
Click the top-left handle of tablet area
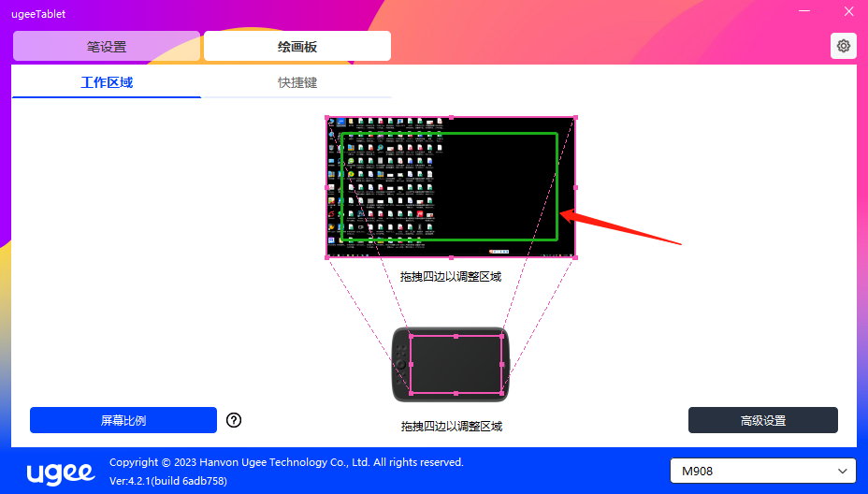pyautogui.click(x=411, y=336)
